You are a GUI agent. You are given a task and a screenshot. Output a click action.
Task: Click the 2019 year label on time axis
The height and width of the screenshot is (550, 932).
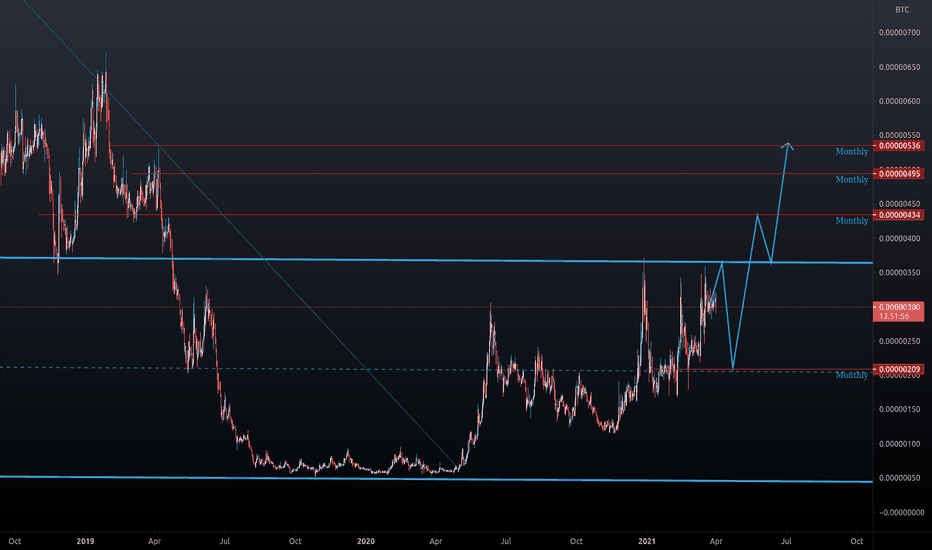[x=86, y=541]
